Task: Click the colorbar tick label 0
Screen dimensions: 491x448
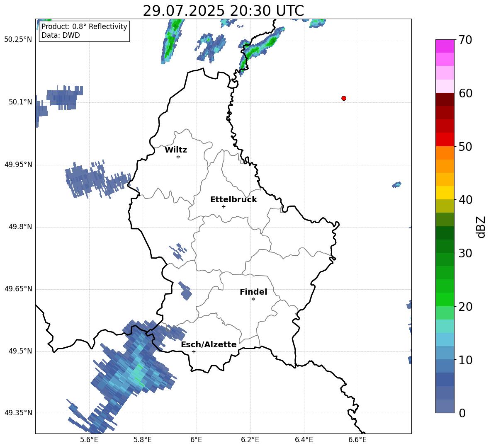Action: (x=462, y=413)
